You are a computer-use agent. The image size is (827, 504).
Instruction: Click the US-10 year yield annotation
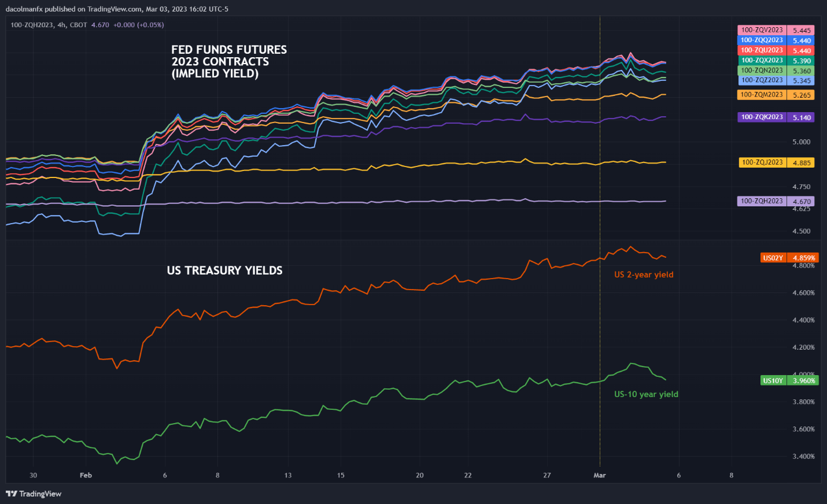(646, 394)
